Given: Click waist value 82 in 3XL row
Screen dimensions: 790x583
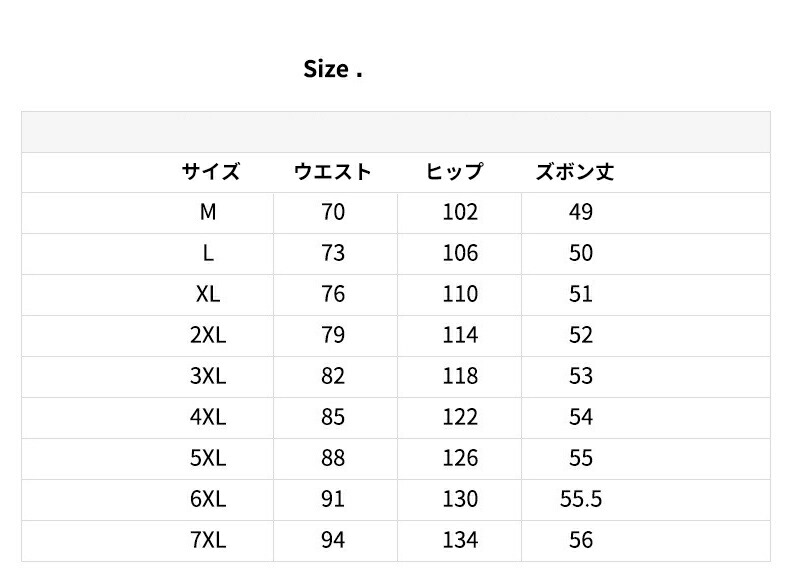Looking at the screenshot, I should pos(333,376).
